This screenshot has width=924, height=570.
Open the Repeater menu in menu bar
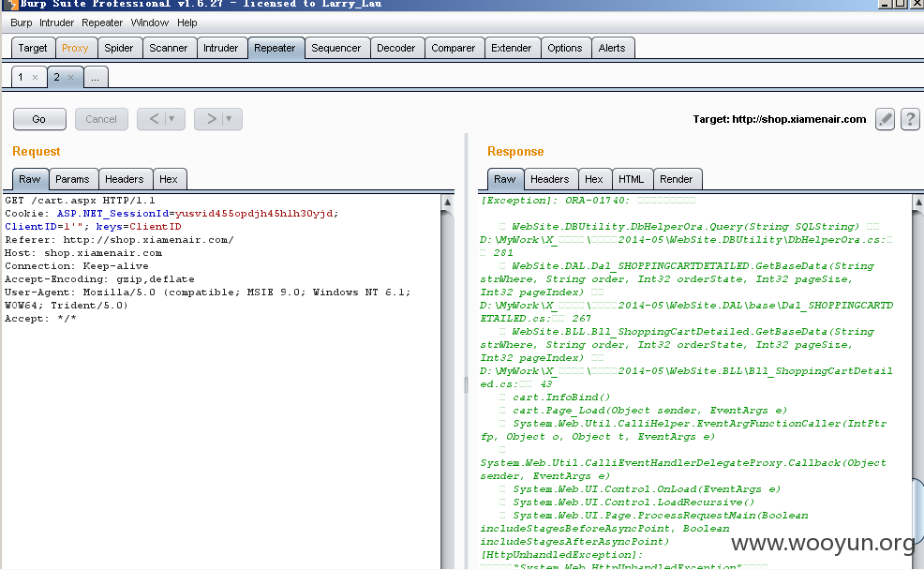pyautogui.click(x=102, y=22)
